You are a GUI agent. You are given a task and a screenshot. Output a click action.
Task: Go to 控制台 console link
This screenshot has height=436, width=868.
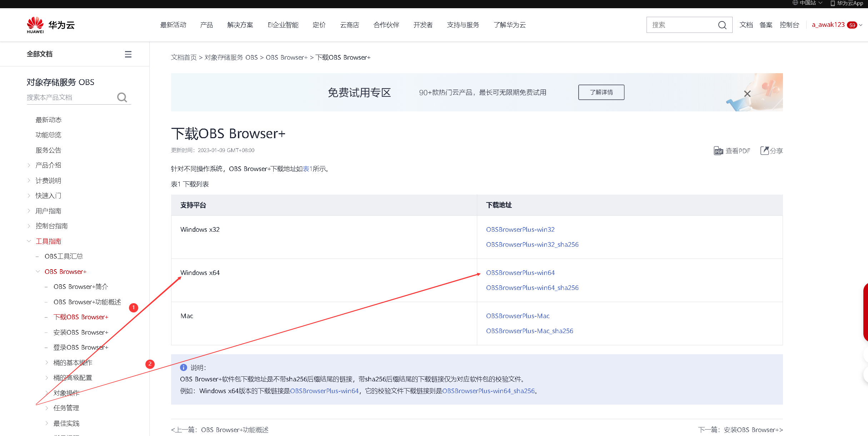789,25
